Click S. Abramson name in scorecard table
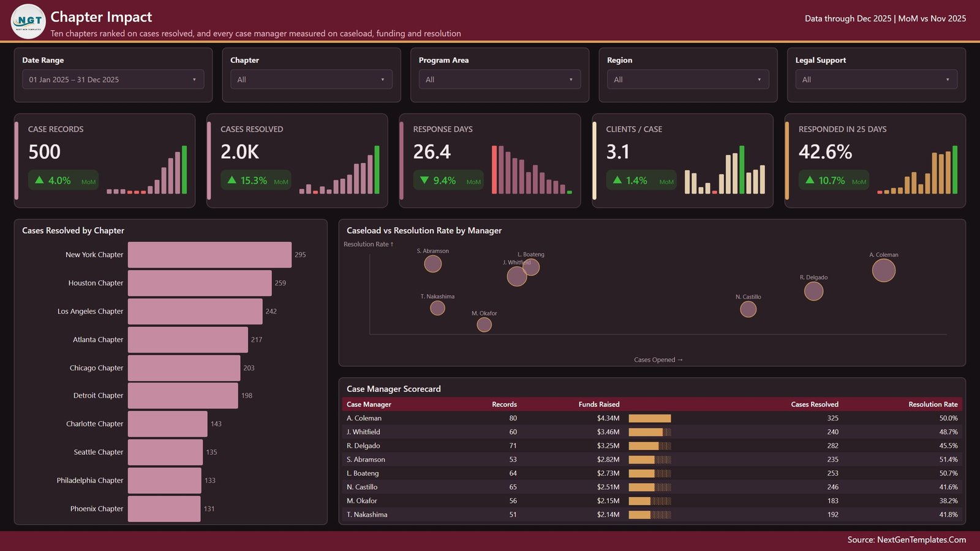Image resolution: width=980 pixels, height=551 pixels. (x=366, y=459)
